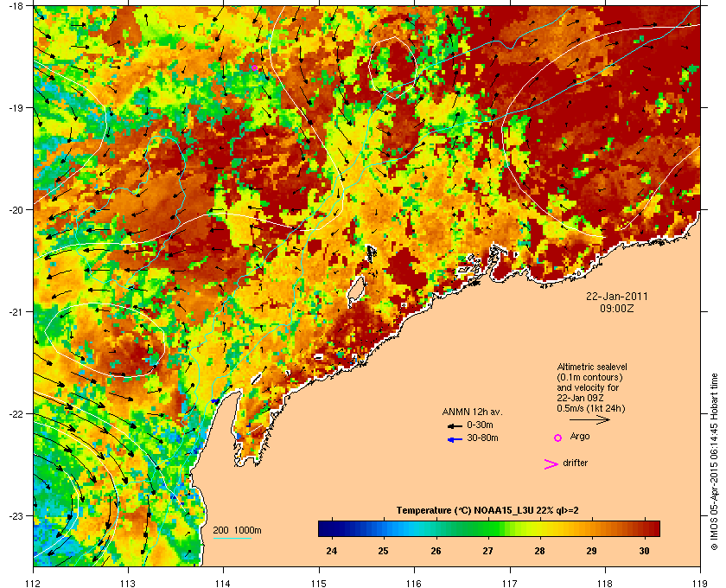Click the cyan 200 1000m isobath legend line
Image resolution: width=726 pixels, height=588 pixels.
click(232, 539)
